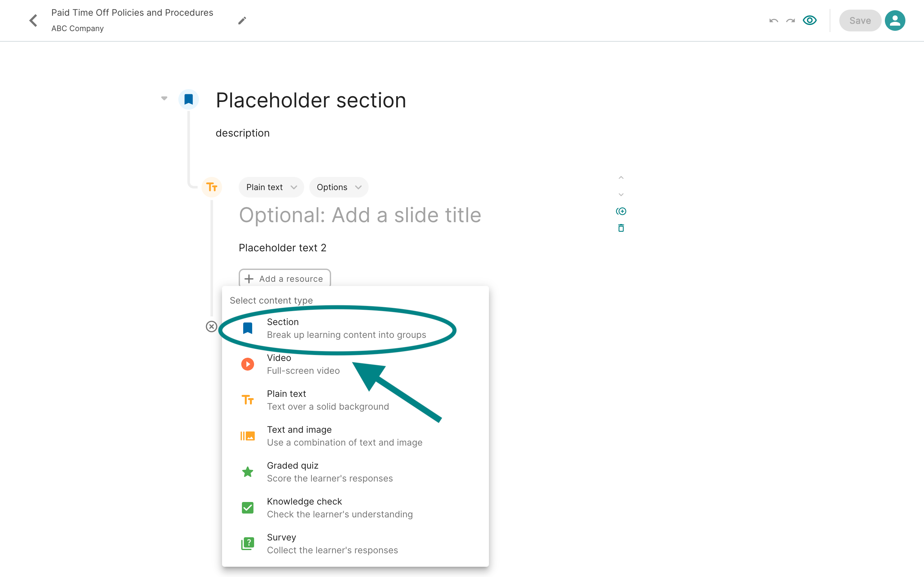This screenshot has height=577, width=924.
Task: Move slide up with the chevron
Action: pos(621,178)
